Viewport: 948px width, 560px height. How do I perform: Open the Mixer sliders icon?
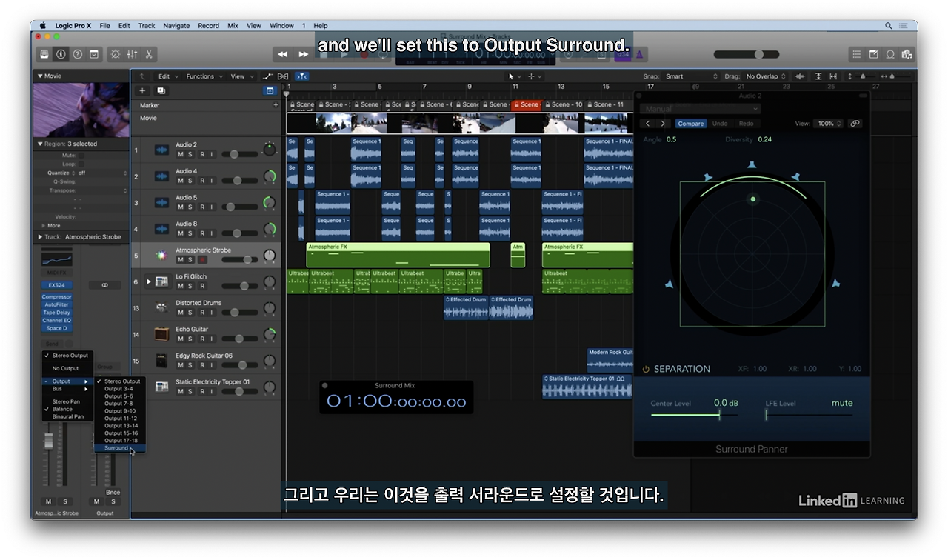click(132, 54)
